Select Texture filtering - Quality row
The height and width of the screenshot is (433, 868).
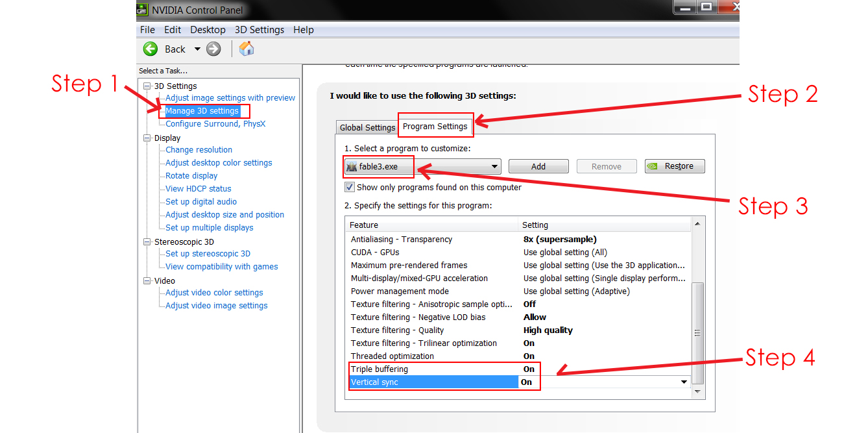click(518, 330)
